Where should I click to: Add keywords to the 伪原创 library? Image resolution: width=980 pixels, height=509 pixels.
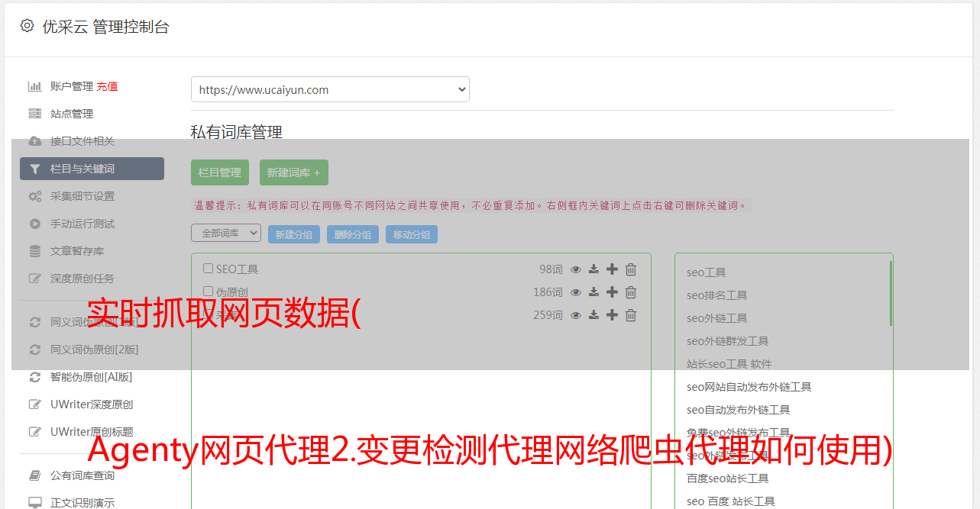(x=612, y=292)
